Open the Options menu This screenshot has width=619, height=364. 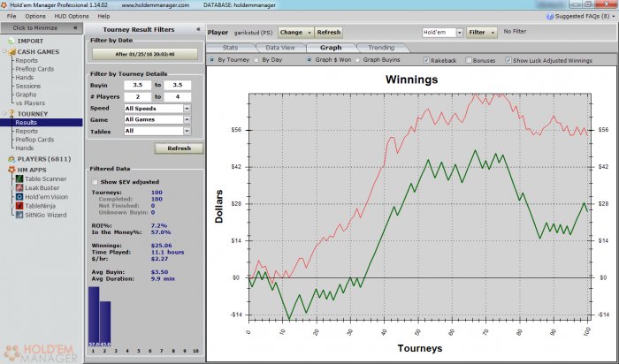[x=35, y=17]
